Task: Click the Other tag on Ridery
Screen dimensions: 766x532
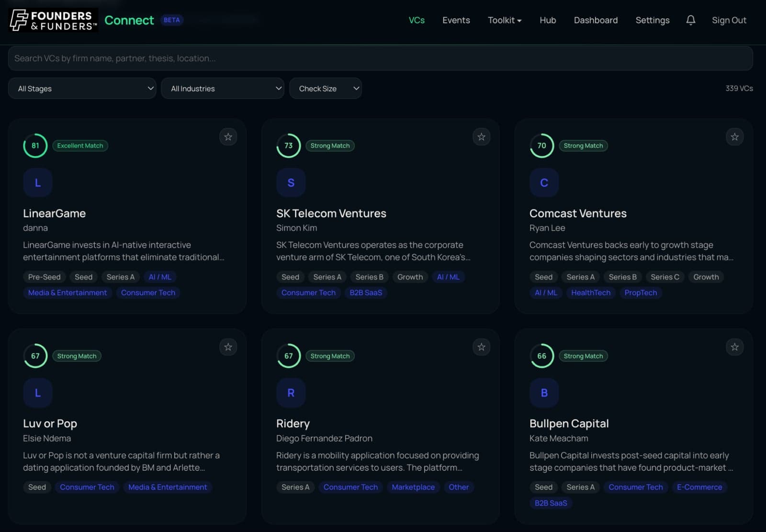Action: (459, 487)
